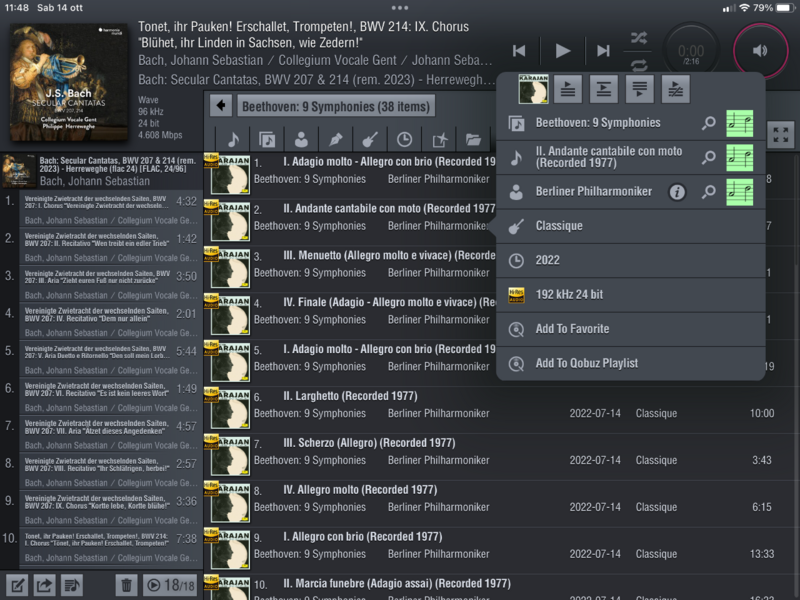Open the clock year filter icon
Viewport: 800px width, 600px height.
(405, 140)
